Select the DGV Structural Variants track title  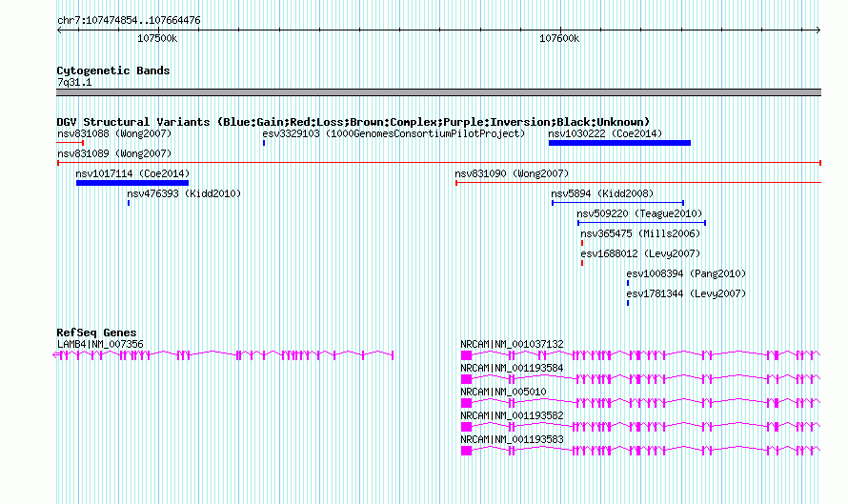tap(353, 122)
